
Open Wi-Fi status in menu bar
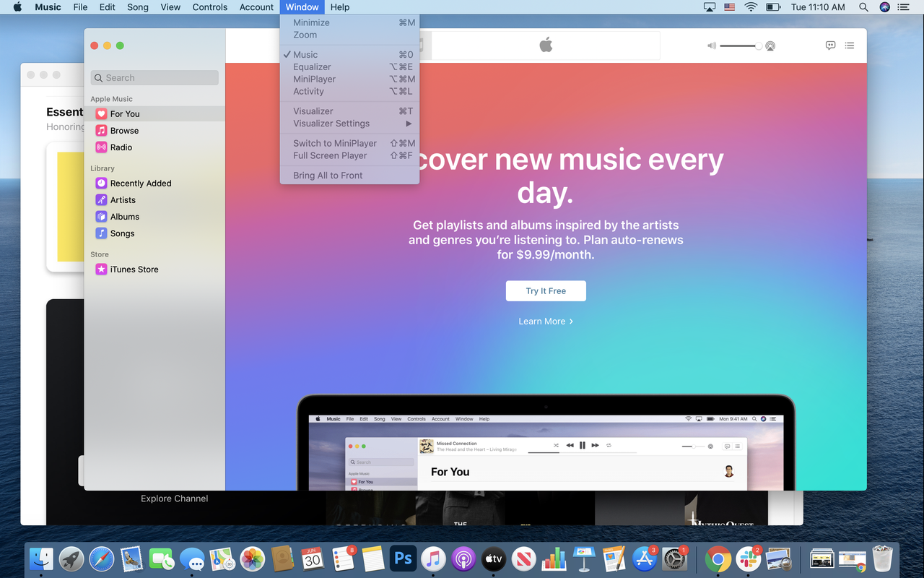751,7
